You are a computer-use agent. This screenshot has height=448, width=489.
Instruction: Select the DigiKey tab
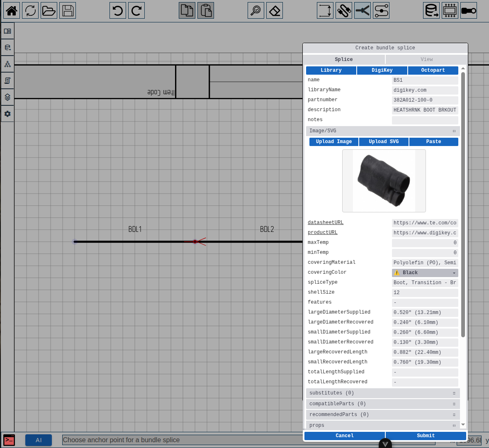coord(382,70)
